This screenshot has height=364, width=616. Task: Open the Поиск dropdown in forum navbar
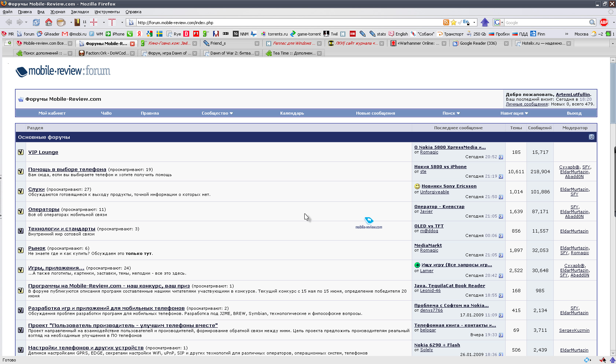(x=451, y=113)
